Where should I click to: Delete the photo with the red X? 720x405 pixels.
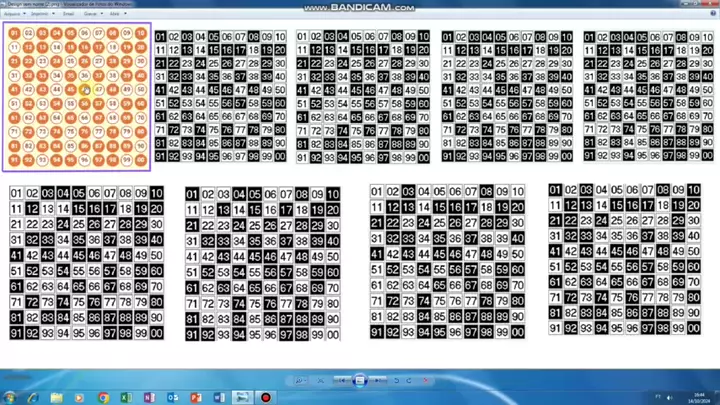pyautogui.click(x=425, y=381)
